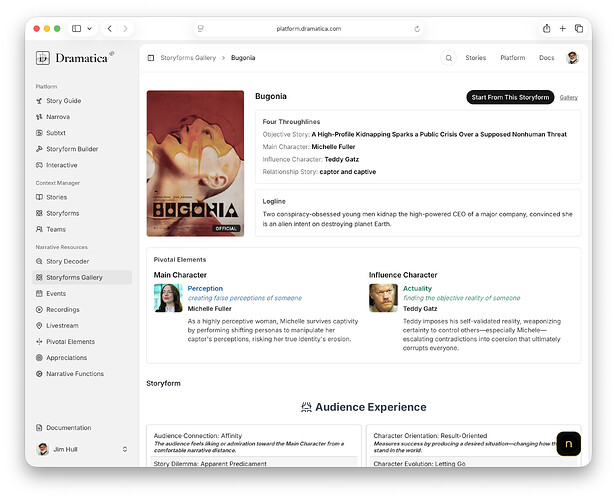Open new browser tab with plus
Screen dimensions: 616x500
[563, 29]
